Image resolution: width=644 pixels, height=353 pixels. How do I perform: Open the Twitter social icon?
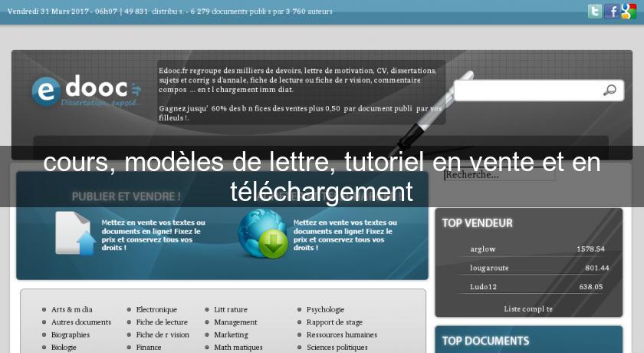(x=594, y=11)
